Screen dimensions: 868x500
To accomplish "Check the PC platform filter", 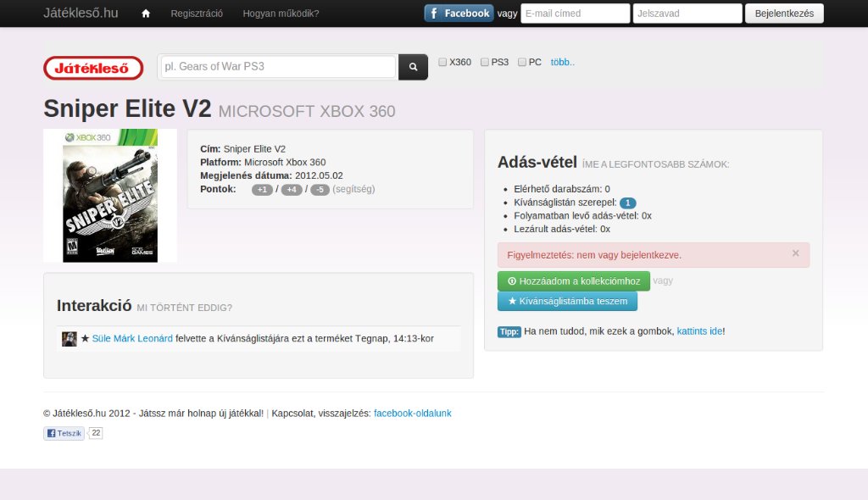I will [x=522, y=62].
